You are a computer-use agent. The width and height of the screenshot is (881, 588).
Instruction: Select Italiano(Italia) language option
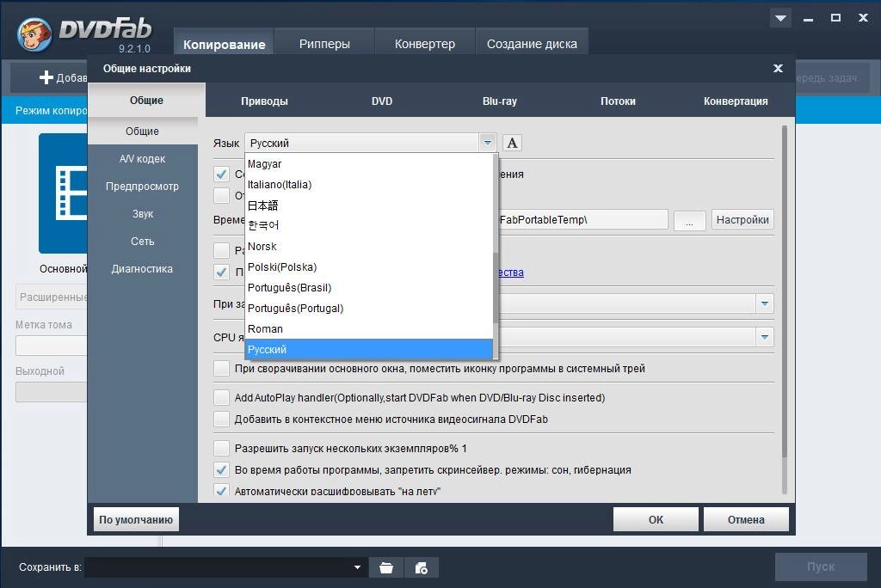pyautogui.click(x=368, y=185)
